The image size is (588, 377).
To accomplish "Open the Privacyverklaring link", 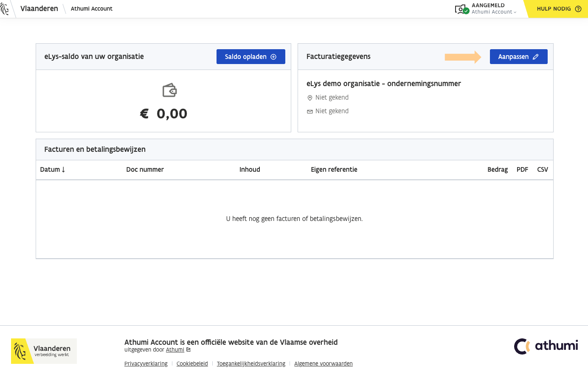I will 146,363.
